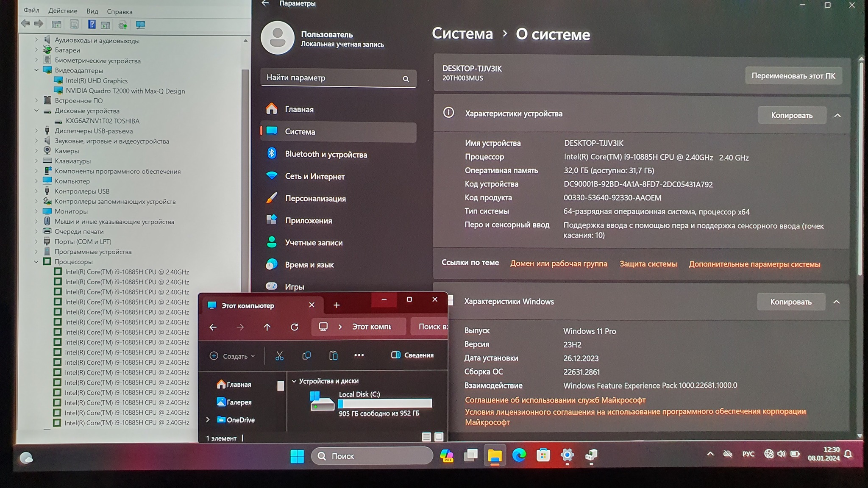Switch to large icons view in Explorer
This screenshot has height=488, width=868.
(x=439, y=436)
